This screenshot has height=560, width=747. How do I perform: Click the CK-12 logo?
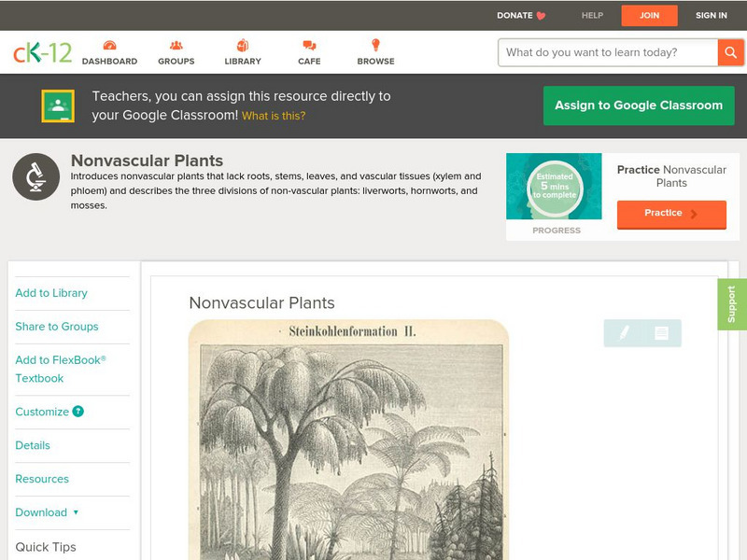pos(42,52)
